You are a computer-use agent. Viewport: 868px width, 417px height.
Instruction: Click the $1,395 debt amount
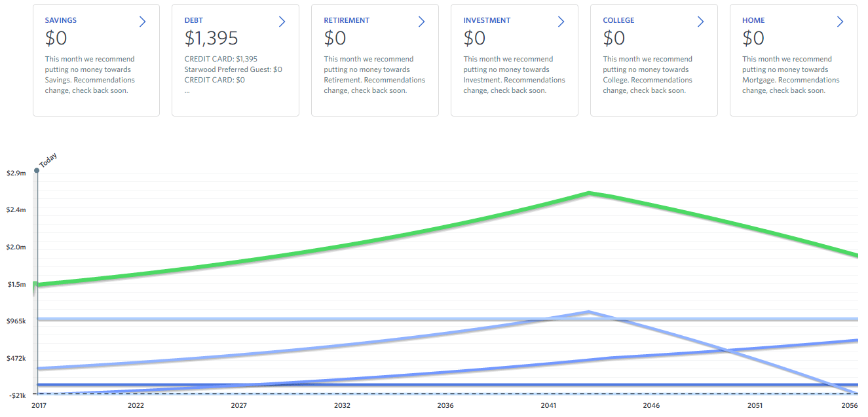(x=212, y=39)
